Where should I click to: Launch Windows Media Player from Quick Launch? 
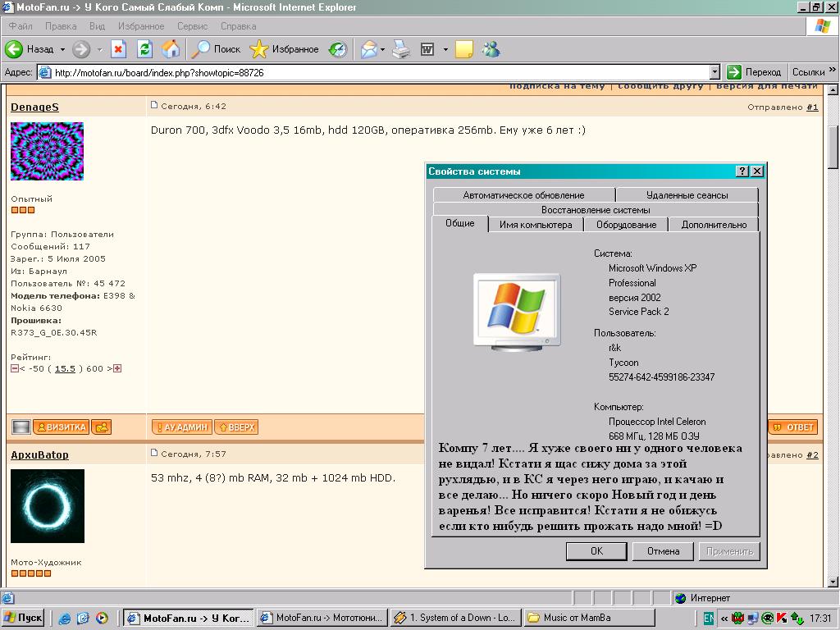click(x=101, y=619)
